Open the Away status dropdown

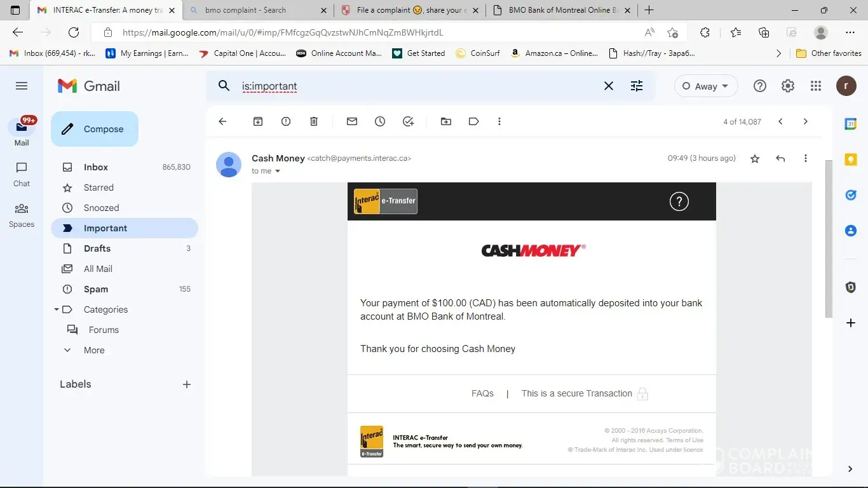[706, 86]
